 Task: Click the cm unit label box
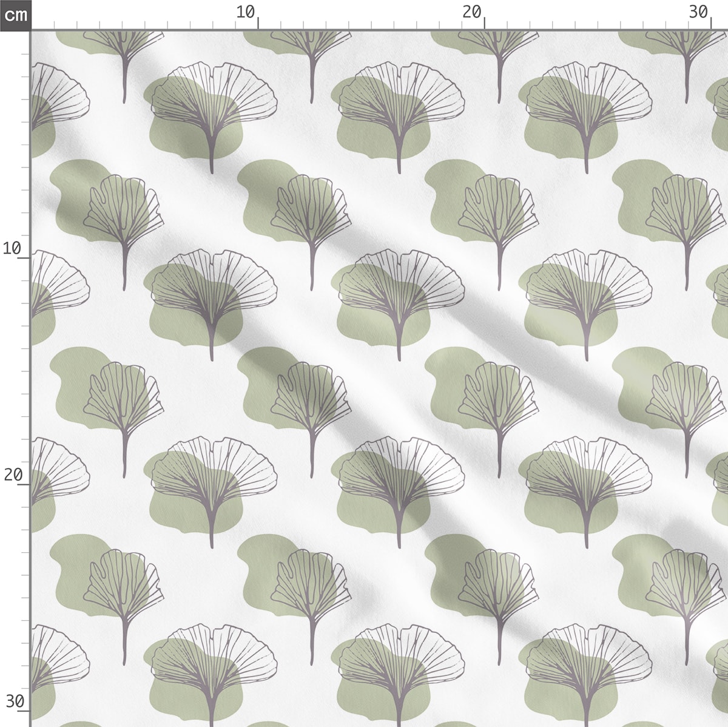click(x=15, y=15)
